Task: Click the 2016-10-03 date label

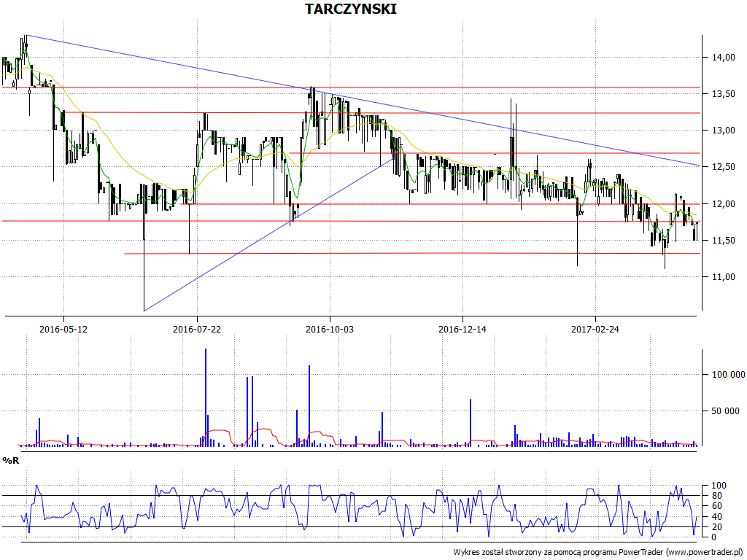Action: pos(330,329)
